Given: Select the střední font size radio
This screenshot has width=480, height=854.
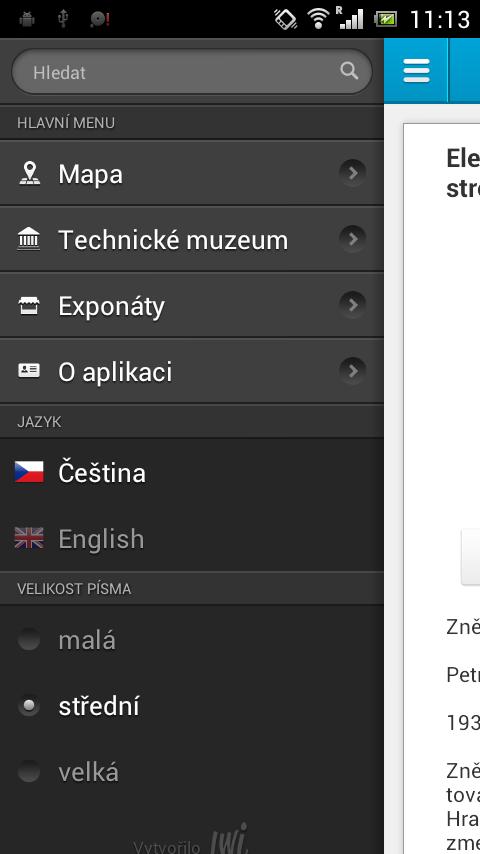Looking at the screenshot, I should click(x=28, y=706).
